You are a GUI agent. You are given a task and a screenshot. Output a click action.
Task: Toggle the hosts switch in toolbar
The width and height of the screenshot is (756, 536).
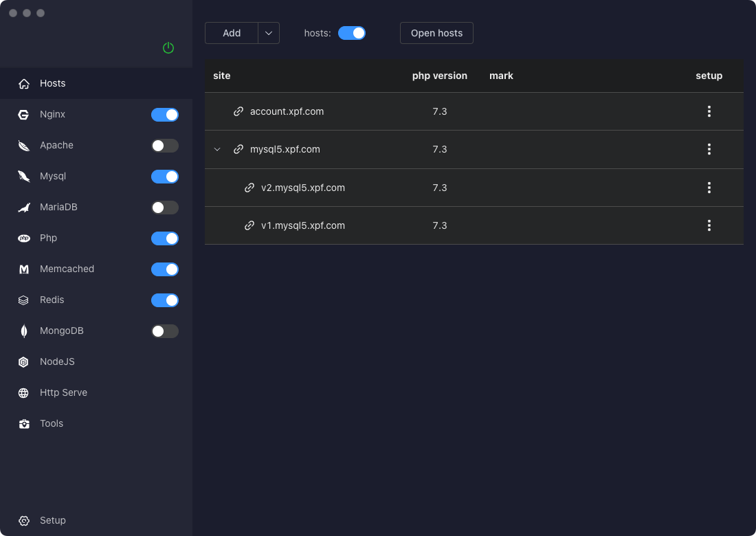coord(351,33)
